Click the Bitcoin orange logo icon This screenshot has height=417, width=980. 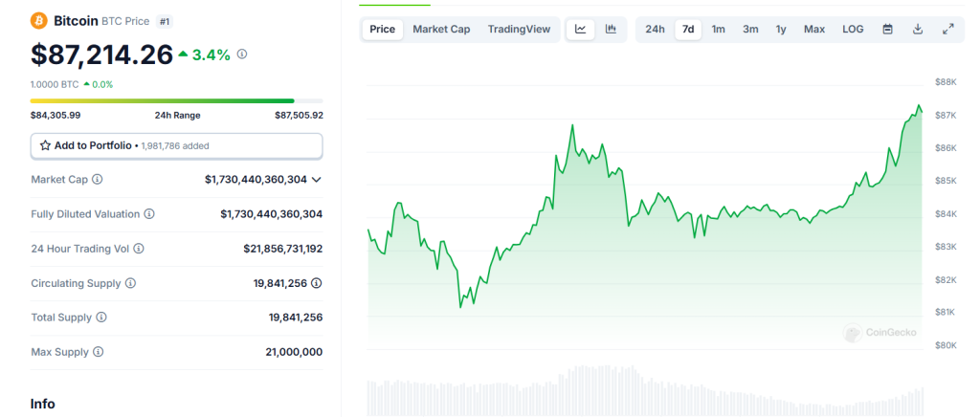coord(38,21)
